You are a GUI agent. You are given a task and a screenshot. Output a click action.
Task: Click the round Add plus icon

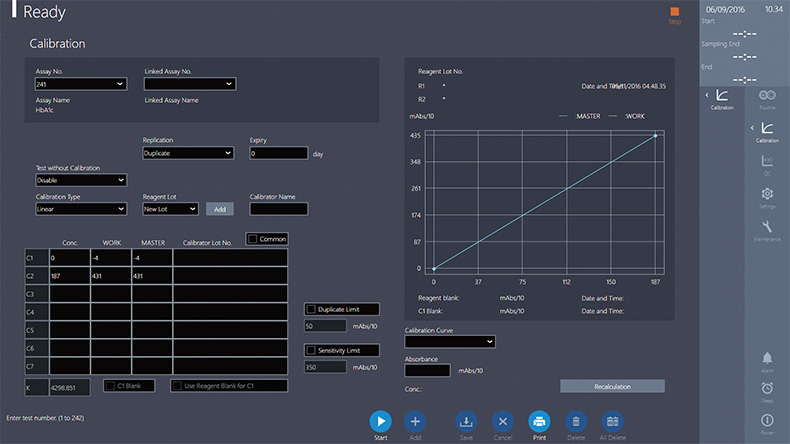(415, 421)
